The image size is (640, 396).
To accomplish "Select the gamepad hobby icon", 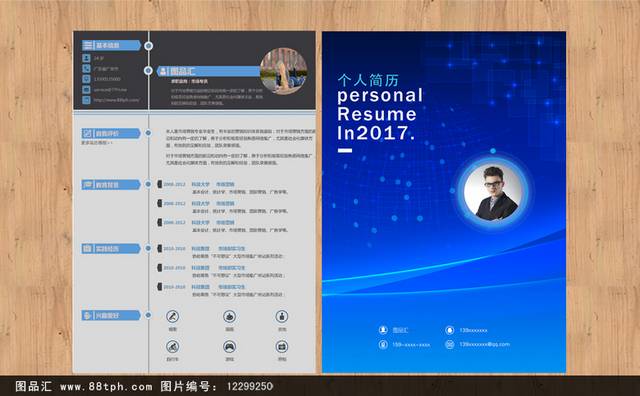I will 229,347.
